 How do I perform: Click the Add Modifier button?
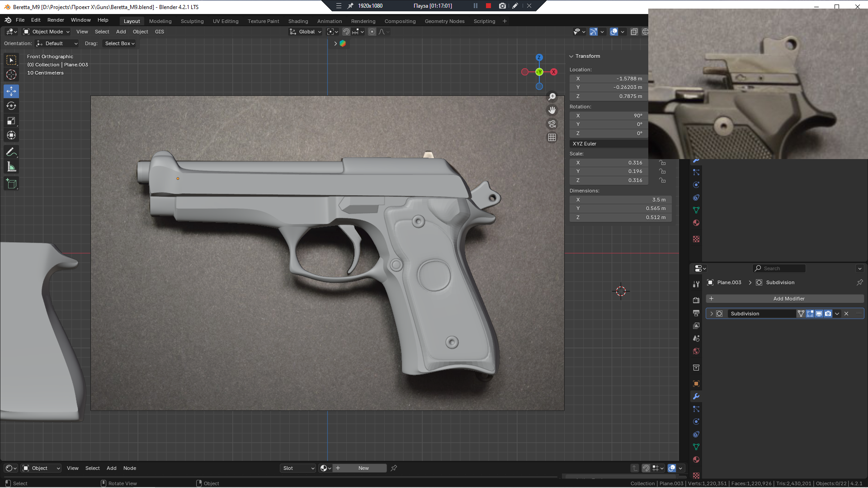click(785, 299)
